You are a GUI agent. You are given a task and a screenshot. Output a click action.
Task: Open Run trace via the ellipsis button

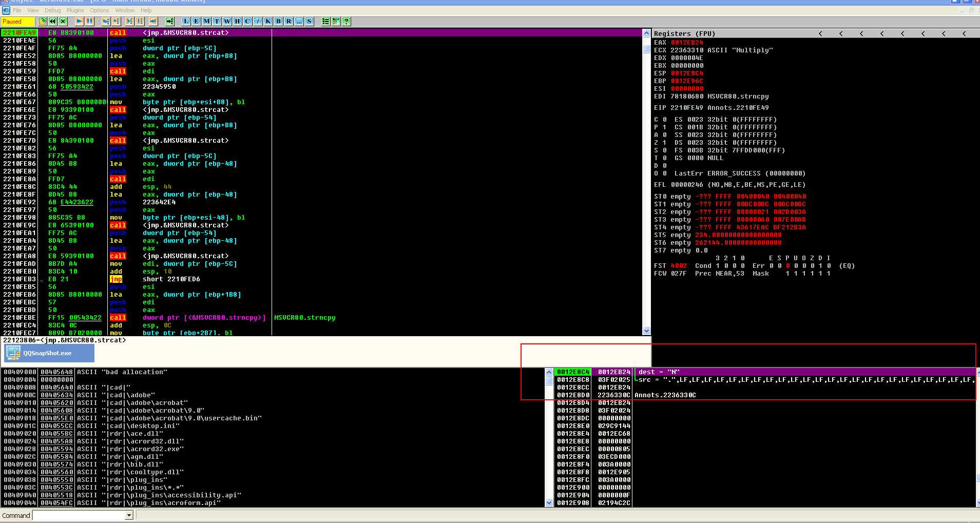coord(299,21)
